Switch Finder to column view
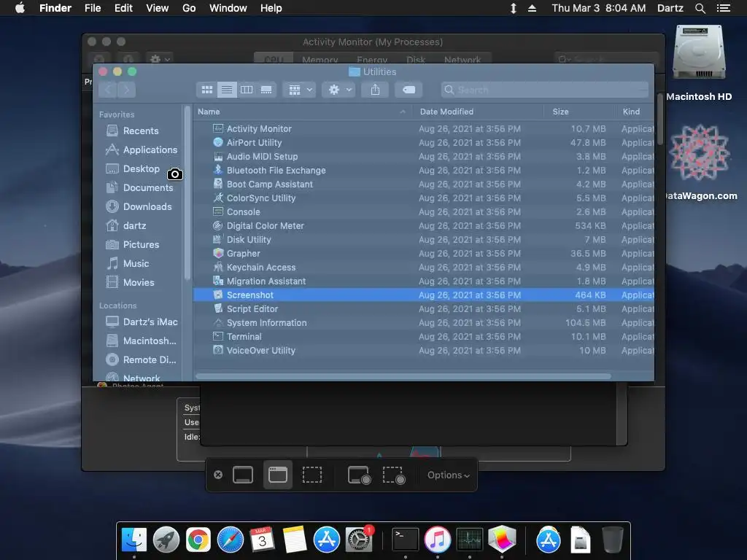 pos(247,90)
